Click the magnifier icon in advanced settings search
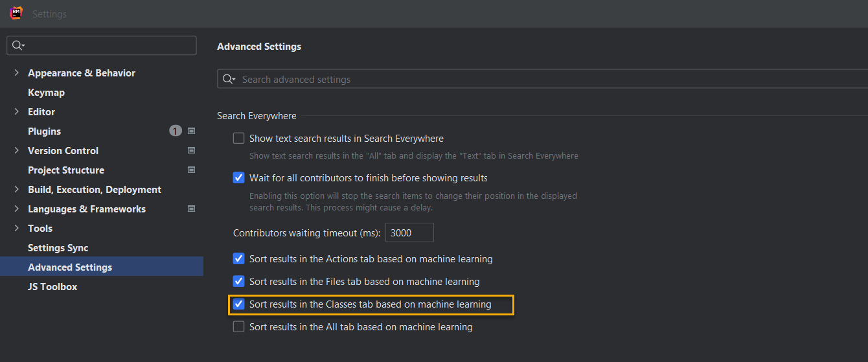Screen dimensions: 868x362 coord(228,79)
